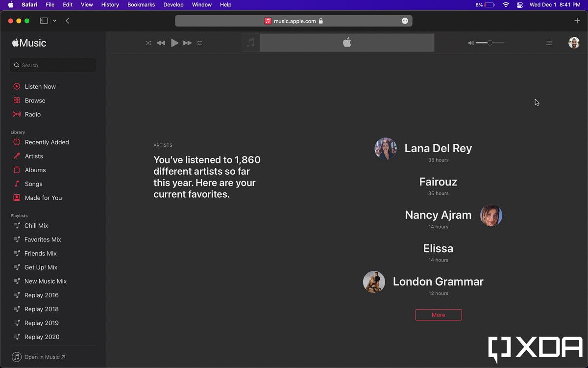Open the Bookmarks menu
The image size is (588, 368).
coord(141,5)
